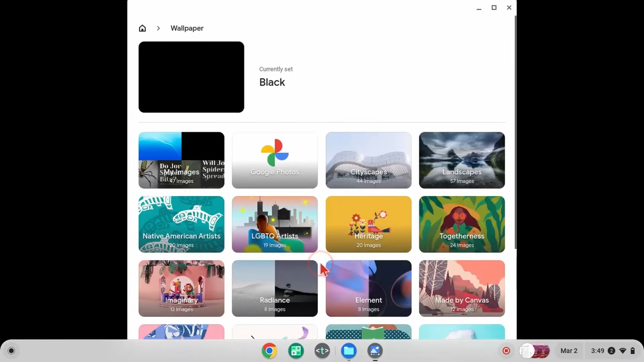
Task: Open Chrome from the shelf
Action: [269, 351]
